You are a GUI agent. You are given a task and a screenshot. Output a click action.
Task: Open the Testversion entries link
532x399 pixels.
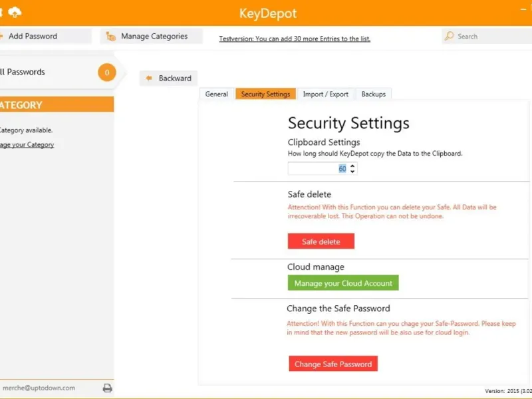click(x=295, y=39)
